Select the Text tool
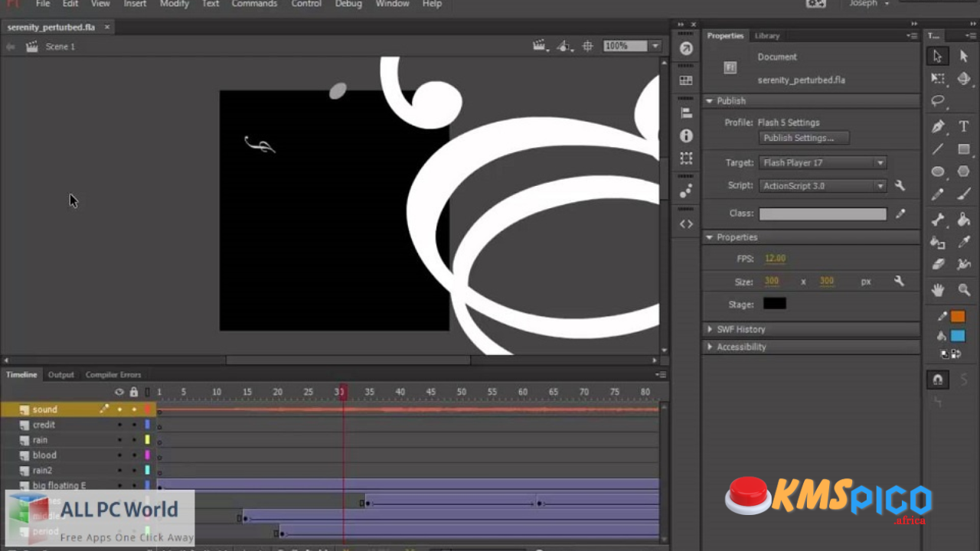The image size is (980, 551). (x=964, y=126)
